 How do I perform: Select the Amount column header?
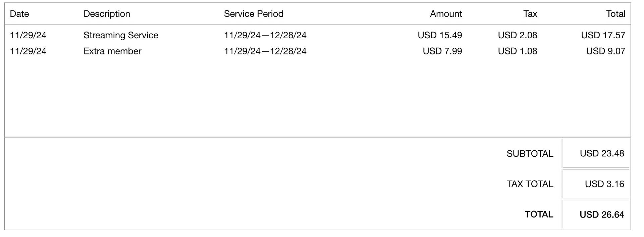click(x=446, y=14)
